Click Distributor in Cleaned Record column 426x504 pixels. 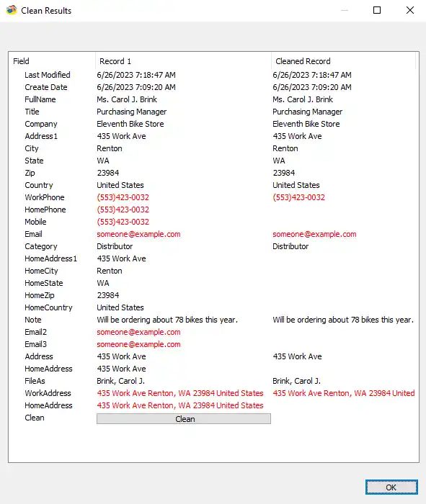[x=290, y=246]
